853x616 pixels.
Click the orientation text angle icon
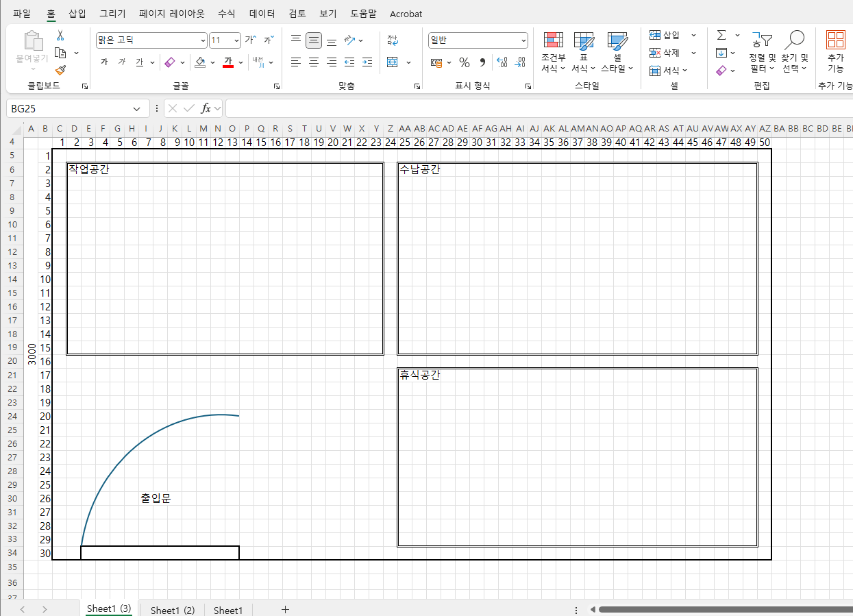coord(349,40)
